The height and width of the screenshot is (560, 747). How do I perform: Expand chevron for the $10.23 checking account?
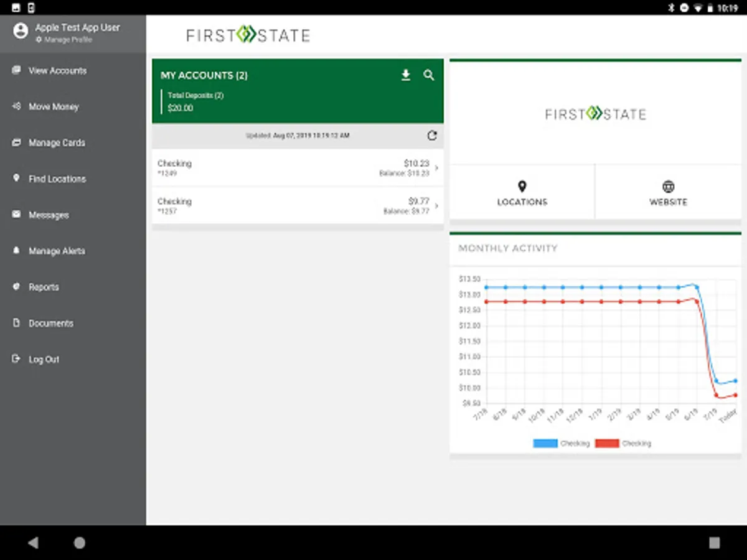point(436,168)
